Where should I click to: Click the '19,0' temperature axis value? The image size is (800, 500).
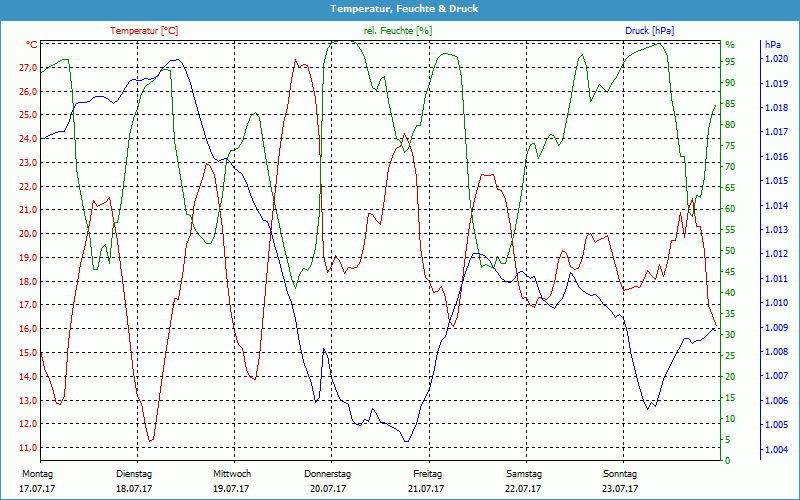pos(28,258)
